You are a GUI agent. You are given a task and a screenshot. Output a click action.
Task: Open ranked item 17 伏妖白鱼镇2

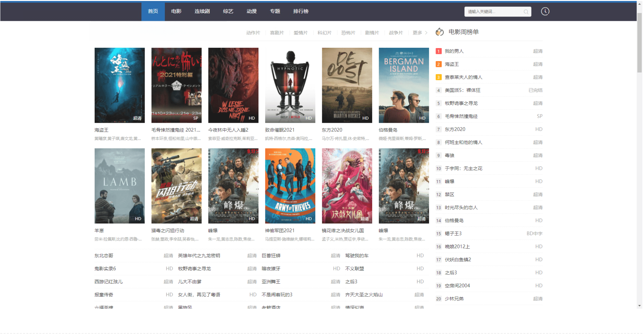click(458, 260)
